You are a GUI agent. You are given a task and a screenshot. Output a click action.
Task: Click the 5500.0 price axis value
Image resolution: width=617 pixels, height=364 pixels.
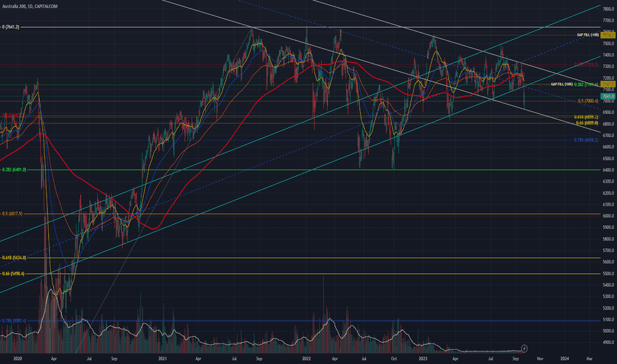click(608, 273)
